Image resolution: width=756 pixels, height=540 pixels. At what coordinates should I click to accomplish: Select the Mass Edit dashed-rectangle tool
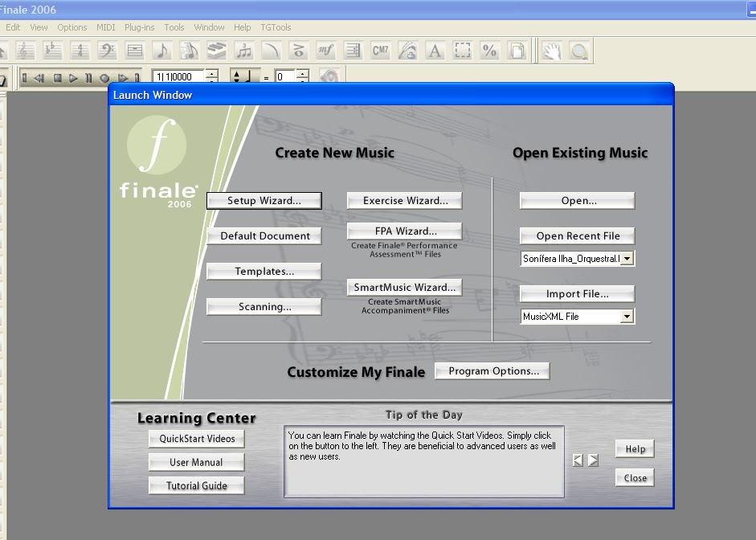pos(463,51)
